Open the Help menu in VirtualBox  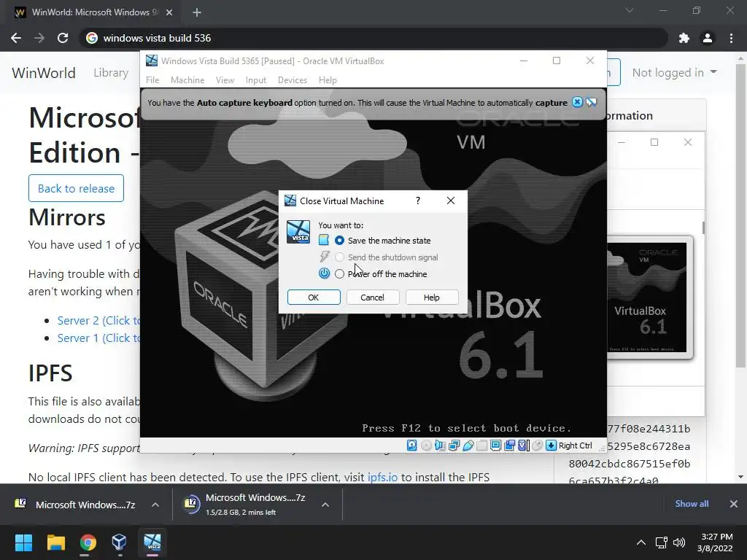(x=328, y=80)
